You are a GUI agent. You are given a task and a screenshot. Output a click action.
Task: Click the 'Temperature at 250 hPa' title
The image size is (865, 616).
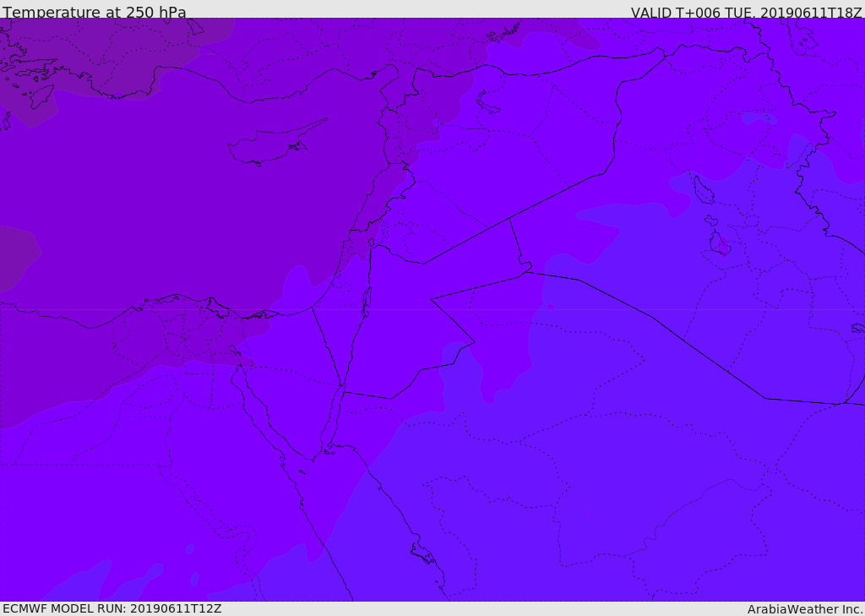[x=95, y=12]
